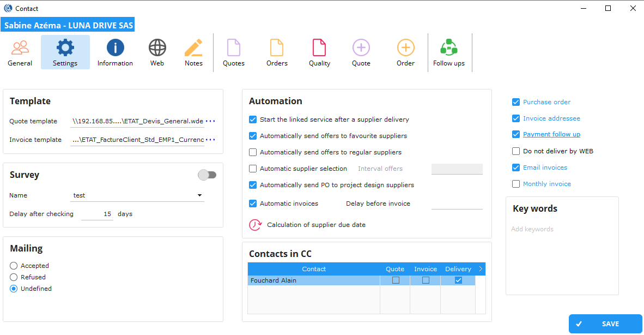Image resolution: width=644 pixels, height=335 pixels.
Task: Open the survey Name dropdown
Action: [199, 195]
